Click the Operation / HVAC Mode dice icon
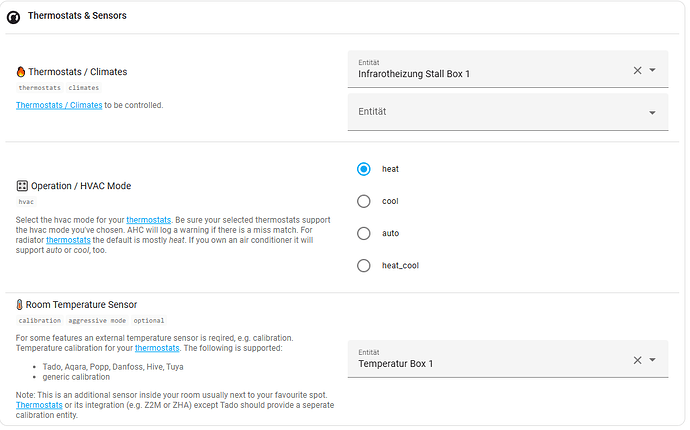 22,186
